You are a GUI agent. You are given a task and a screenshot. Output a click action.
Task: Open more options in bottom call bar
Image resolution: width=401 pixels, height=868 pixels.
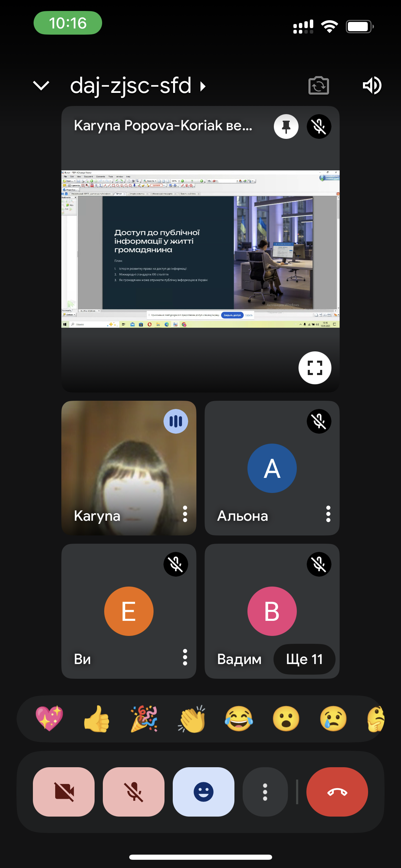point(265,792)
